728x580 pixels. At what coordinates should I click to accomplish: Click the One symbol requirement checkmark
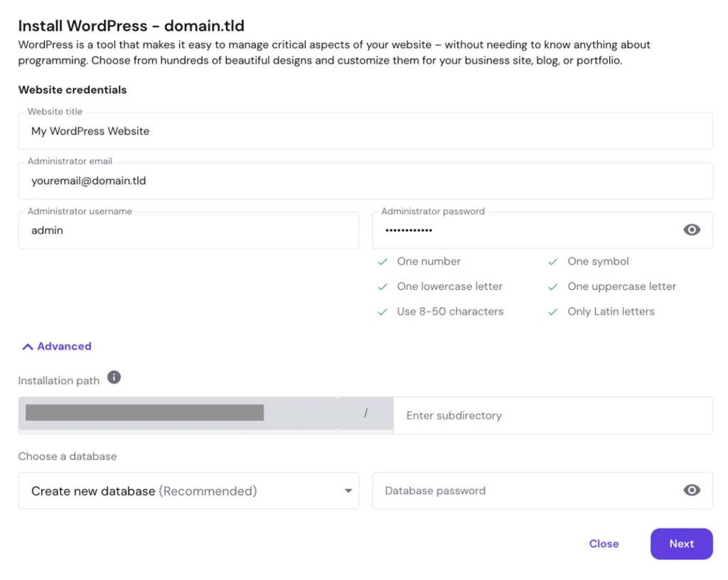pos(552,262)
